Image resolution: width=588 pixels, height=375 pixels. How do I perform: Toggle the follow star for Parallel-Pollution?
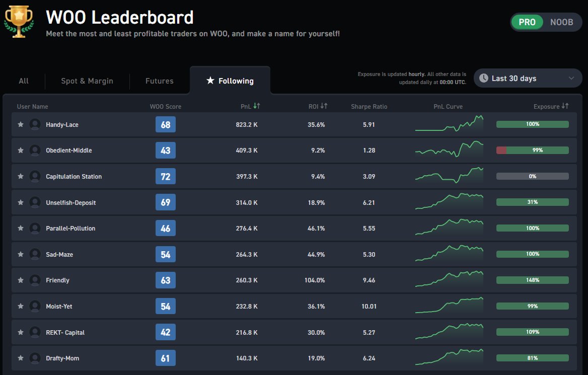[x=21, y=229]
